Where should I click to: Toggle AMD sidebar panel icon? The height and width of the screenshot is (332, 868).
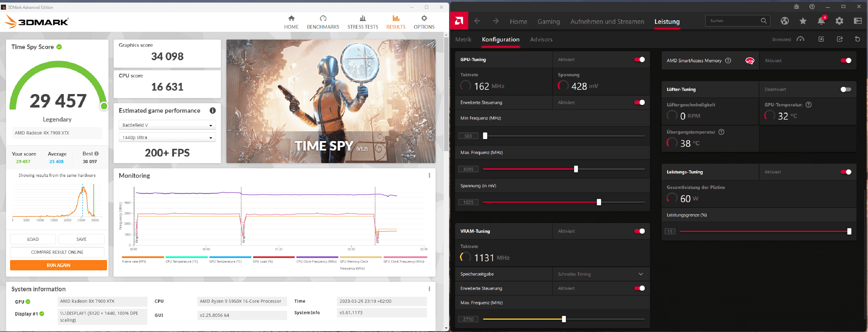point(858,21)
